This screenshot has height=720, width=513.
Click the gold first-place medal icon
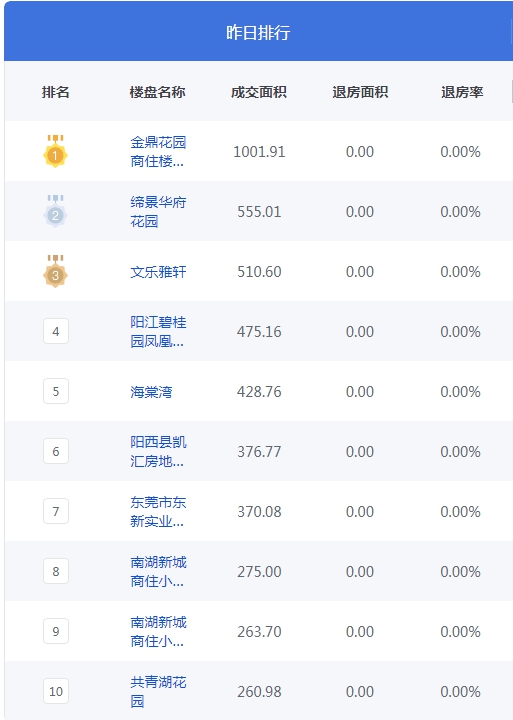[56, 151]
